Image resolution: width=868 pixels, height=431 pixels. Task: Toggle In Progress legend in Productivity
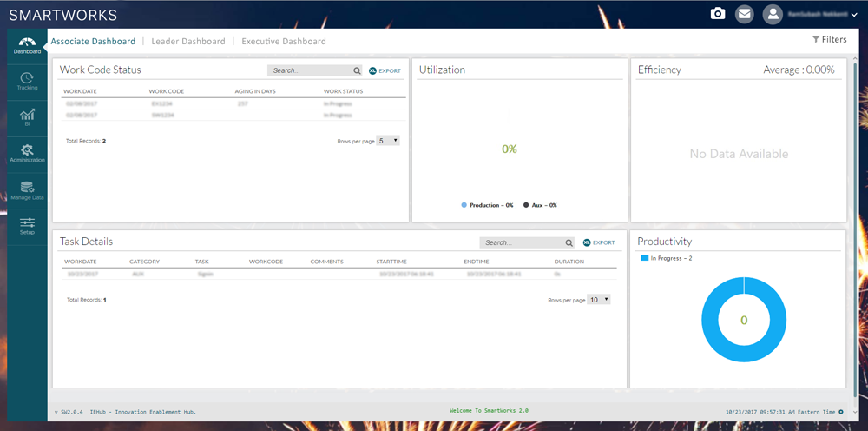point(666,258)
